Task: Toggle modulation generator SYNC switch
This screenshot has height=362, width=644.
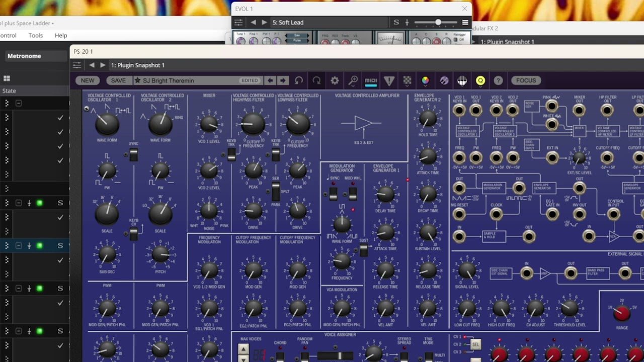Action: [333, 194]
